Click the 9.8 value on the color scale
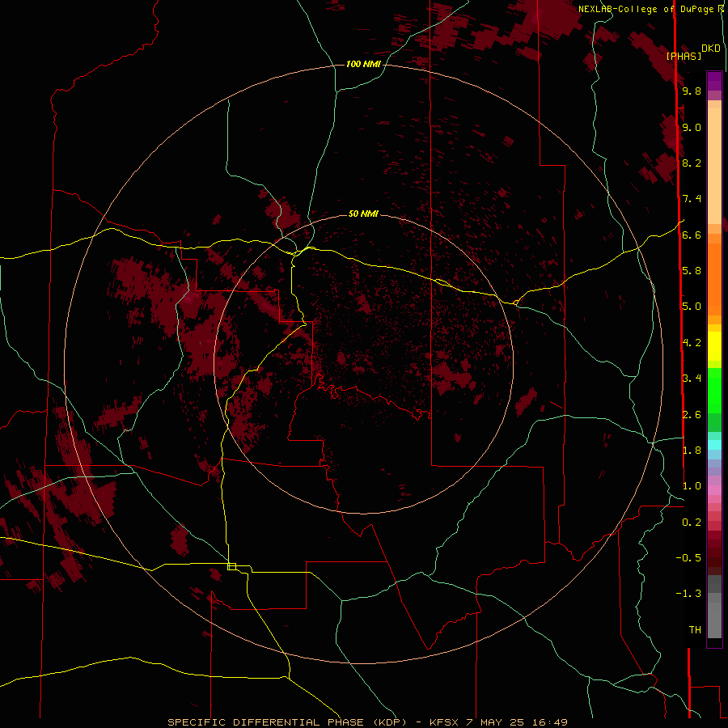Viewport: 728px width, 728px height. click(x=692, y=91)
